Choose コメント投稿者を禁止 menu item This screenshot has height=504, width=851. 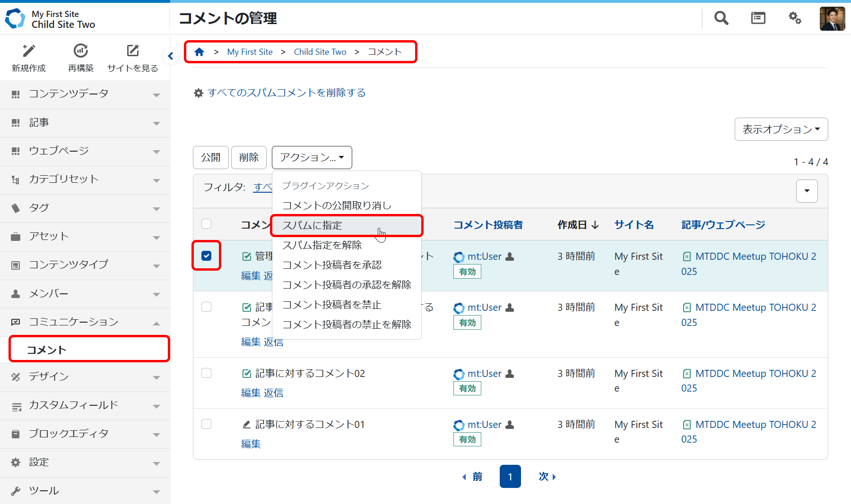pyautogui.click(x=332, y=305)
